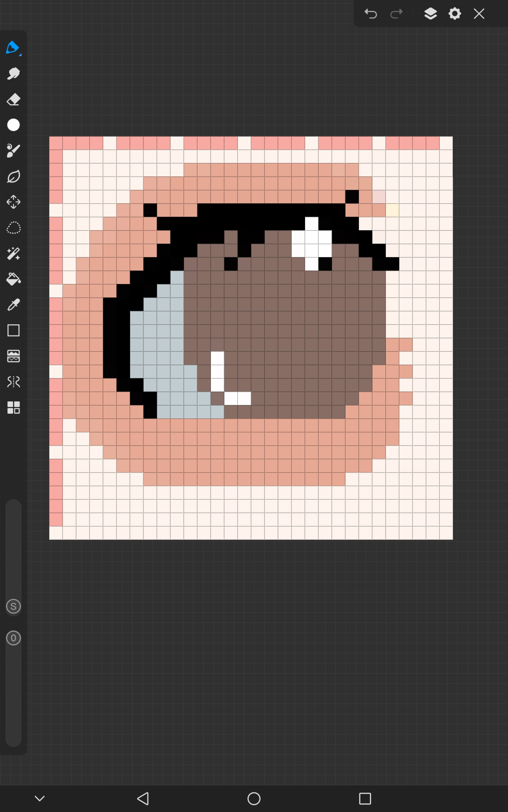The image size is (508, 812).
Task: Select the magic wand tool
Action: tap(13, 254)
